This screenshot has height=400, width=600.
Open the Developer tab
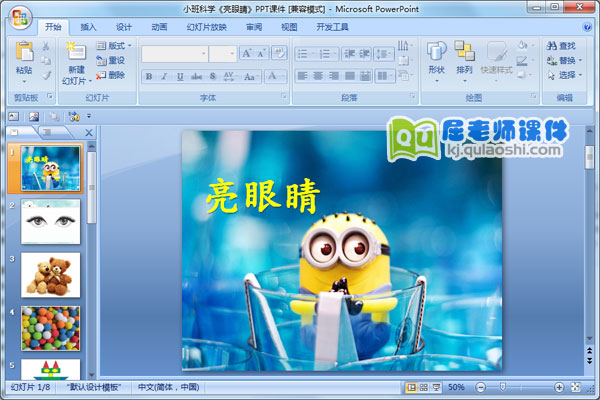pos(333,27)
